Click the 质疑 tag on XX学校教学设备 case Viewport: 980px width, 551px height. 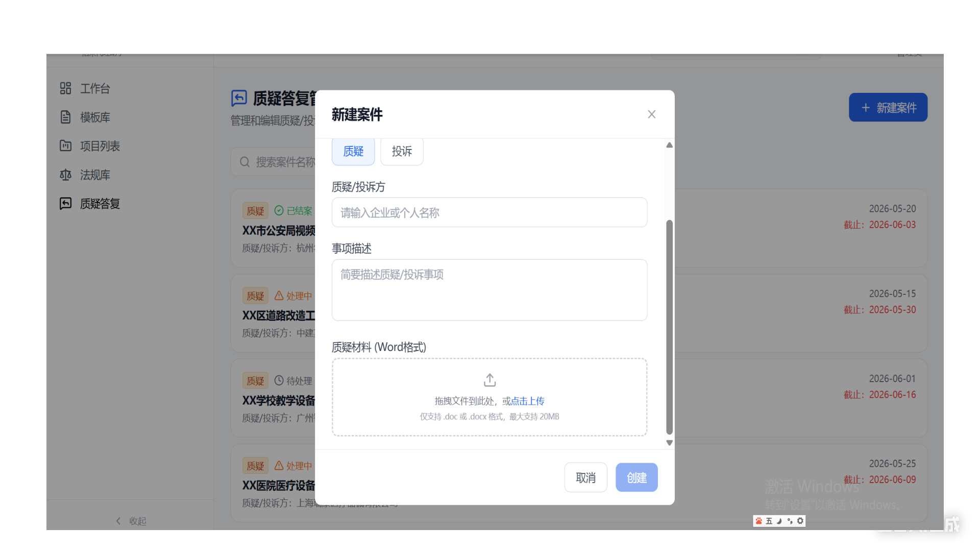255,381
